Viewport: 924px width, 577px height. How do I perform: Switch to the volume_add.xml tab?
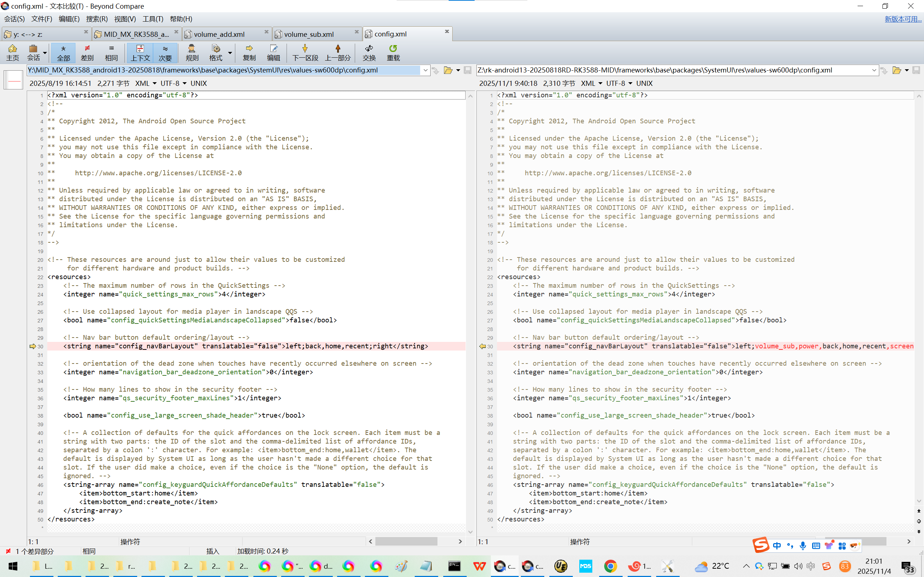coord(219,34)
